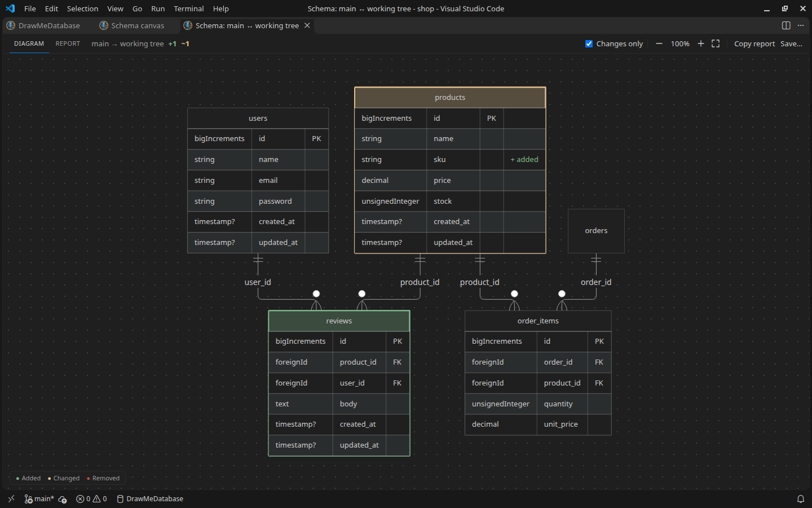Screen dimensions: 812x508
Task: Select the reviews table header
Action: click(x=339, y=321)
